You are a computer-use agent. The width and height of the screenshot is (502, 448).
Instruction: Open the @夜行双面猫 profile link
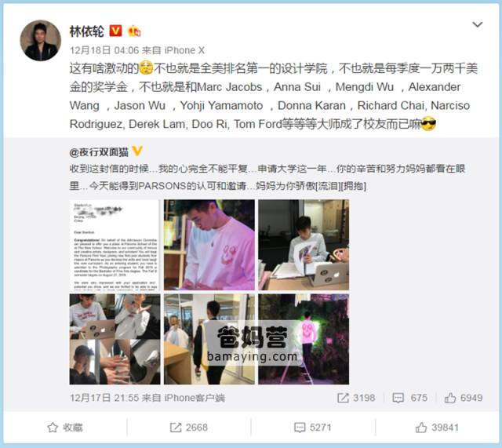(99, 152)
